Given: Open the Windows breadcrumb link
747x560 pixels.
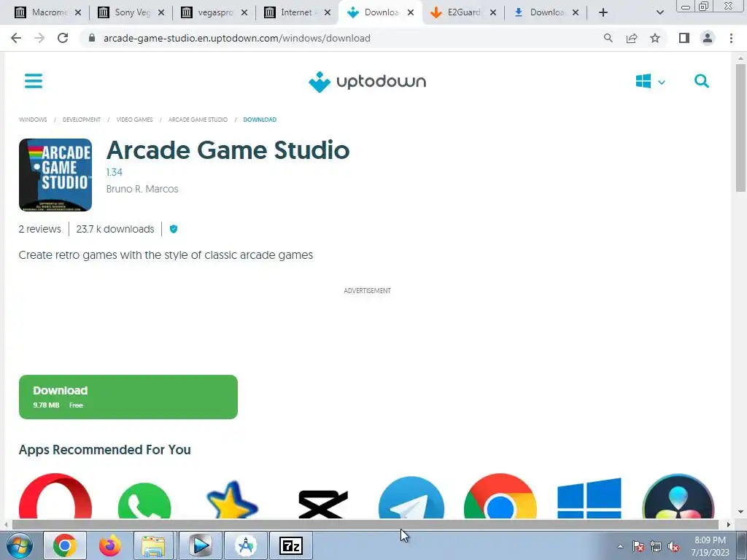Looking at the screenshot, I should (33, 120).
